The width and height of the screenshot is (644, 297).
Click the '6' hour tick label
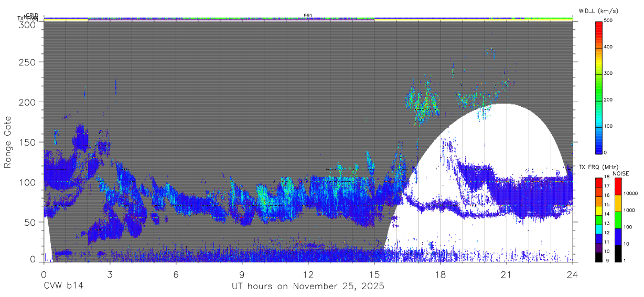pyautogui.click(x=176, y=274)
